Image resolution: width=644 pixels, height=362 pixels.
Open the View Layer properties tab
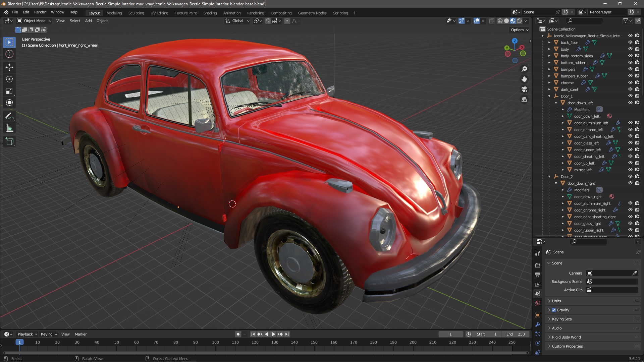[538, 284]
